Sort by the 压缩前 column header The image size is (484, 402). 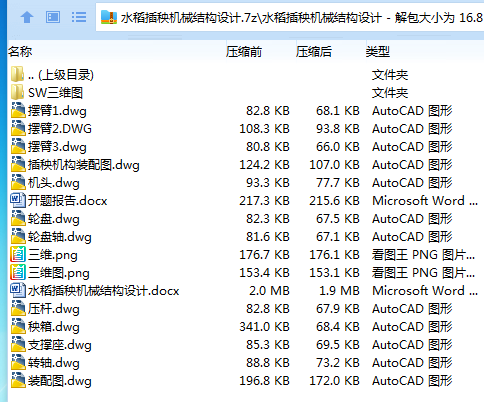[244, 52]
